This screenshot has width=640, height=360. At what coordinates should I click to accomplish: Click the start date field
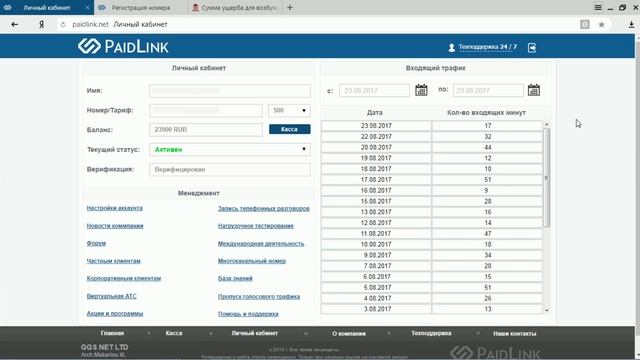[374, 90]
